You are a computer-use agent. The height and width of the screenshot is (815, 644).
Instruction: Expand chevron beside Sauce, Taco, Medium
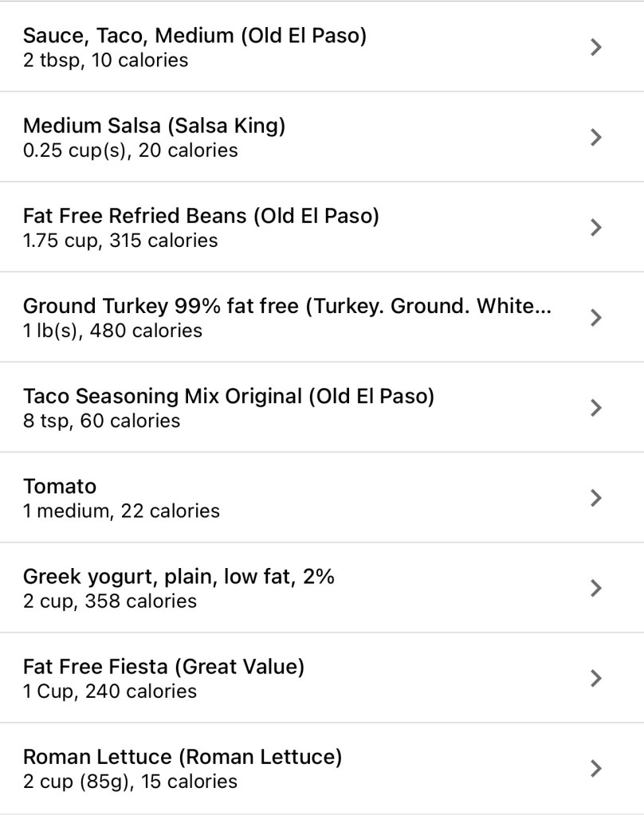pyautogui.click(x=595, y=48)
